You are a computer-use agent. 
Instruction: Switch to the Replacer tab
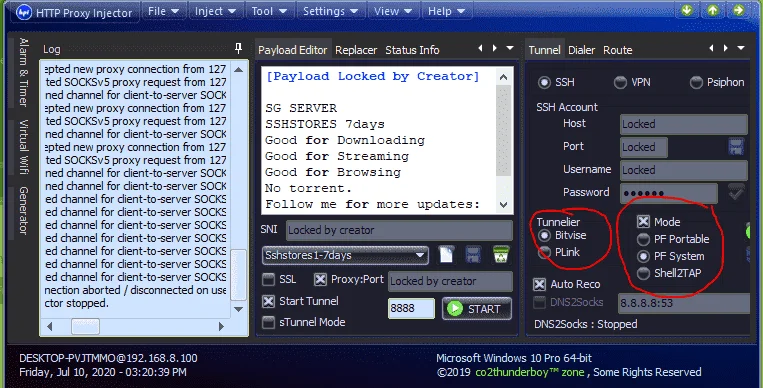coord(356,50)
